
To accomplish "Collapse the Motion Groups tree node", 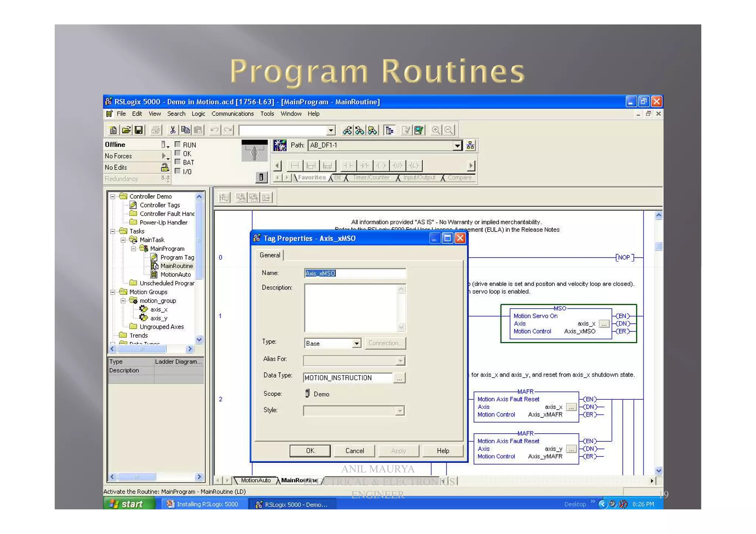I will pyautogui.click(x=113, y=292).
